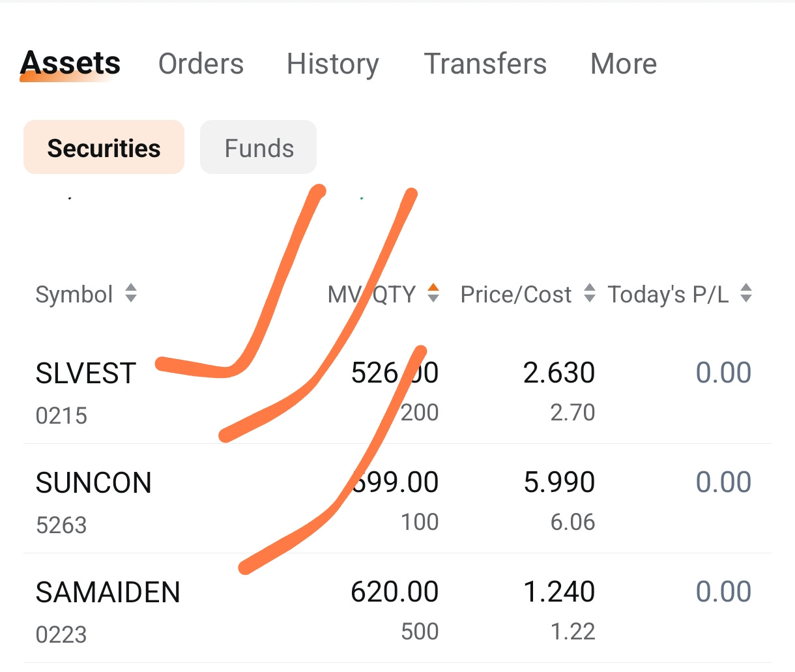Switch to the Securities view
Image resolution: width=795 pixels, height=672 pixels.
click(x=104, y=147)
